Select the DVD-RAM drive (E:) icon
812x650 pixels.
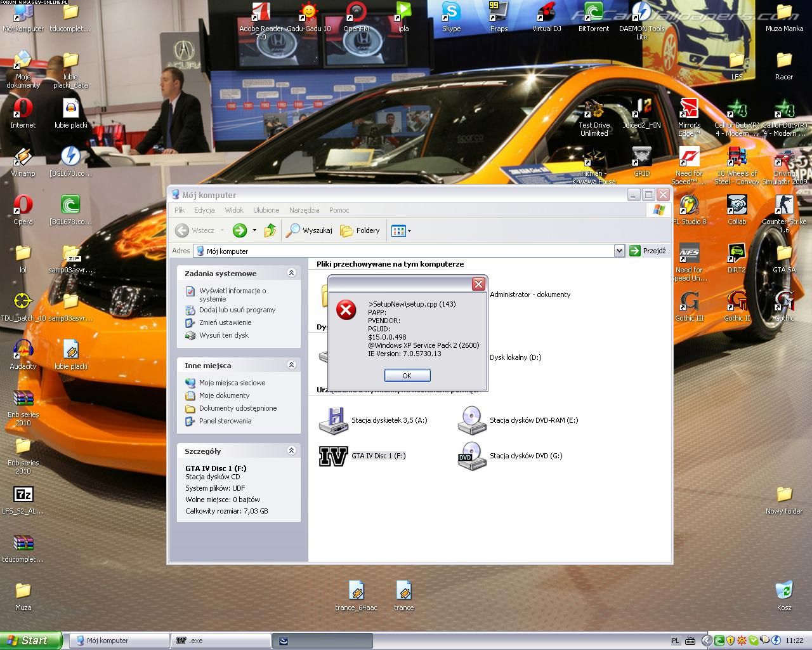click(x=472, y=420)
